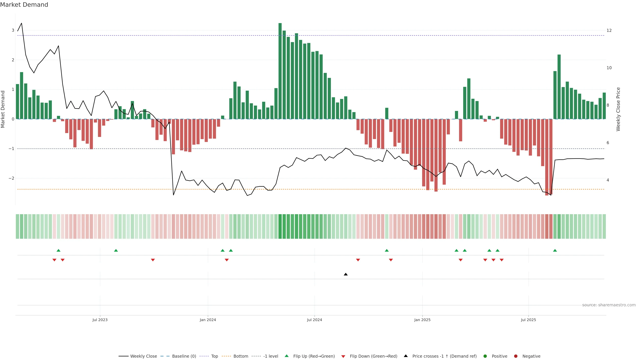
Task: Click first green flip-up marker before Jul 2023
Action: click(59, 251)
